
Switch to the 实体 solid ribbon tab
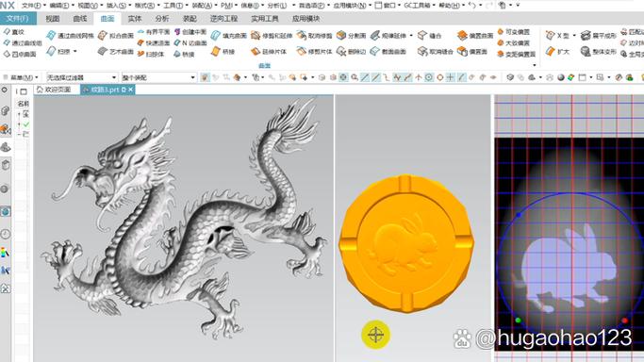[x=135, y=19]
